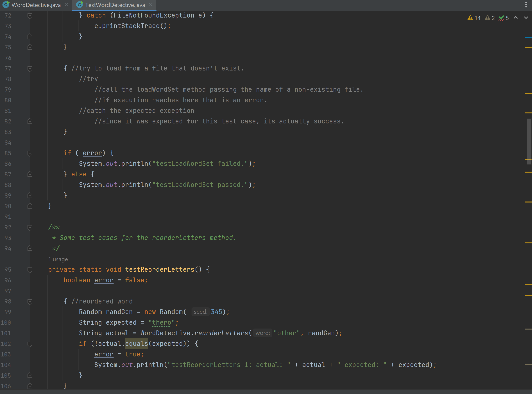Go to previous highlighted error arrow
Image resolution: width=532 pixels, height=394 pixels.
coord(516,18)
